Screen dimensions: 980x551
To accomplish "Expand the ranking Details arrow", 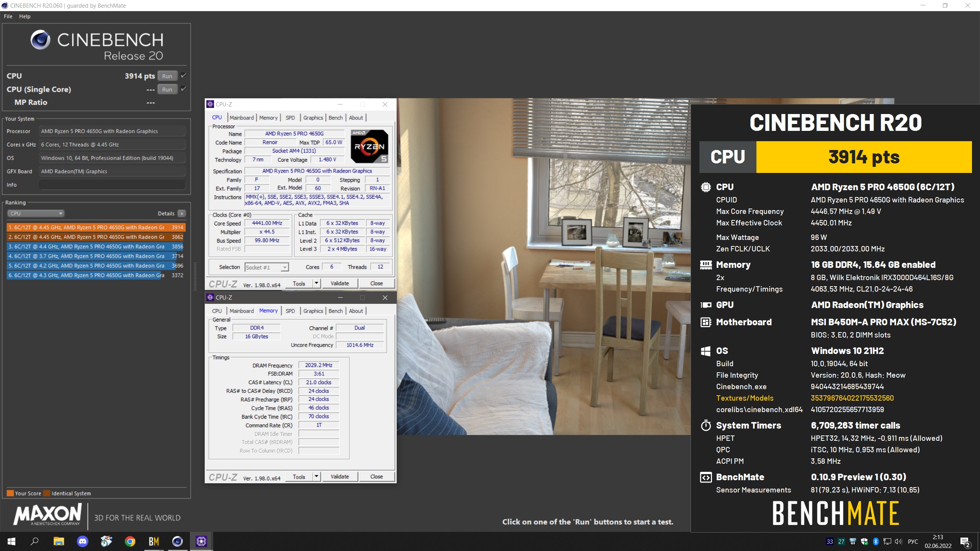I will [x=182, y=213].
